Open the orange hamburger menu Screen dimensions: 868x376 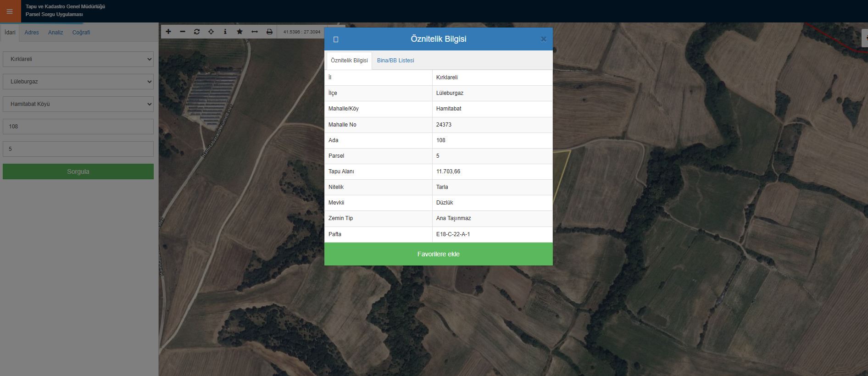pos(10,11)
